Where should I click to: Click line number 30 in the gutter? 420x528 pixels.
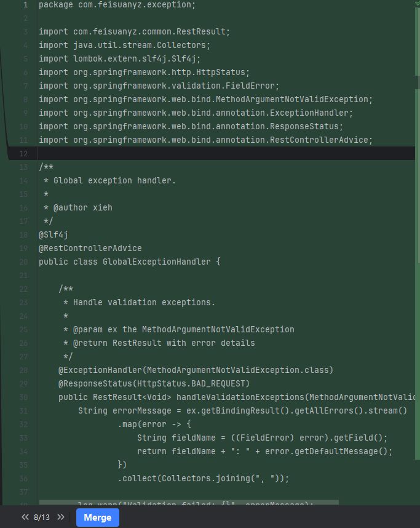click(23, 397)
